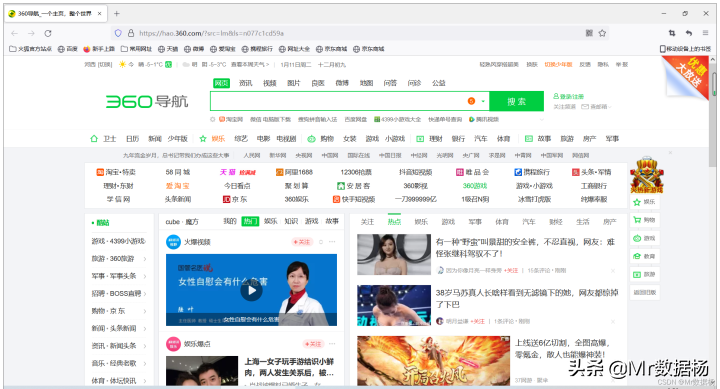Click the 优惠大放送 corner banner
This screenshot has height=389, width=720.
tap(686, 78)
